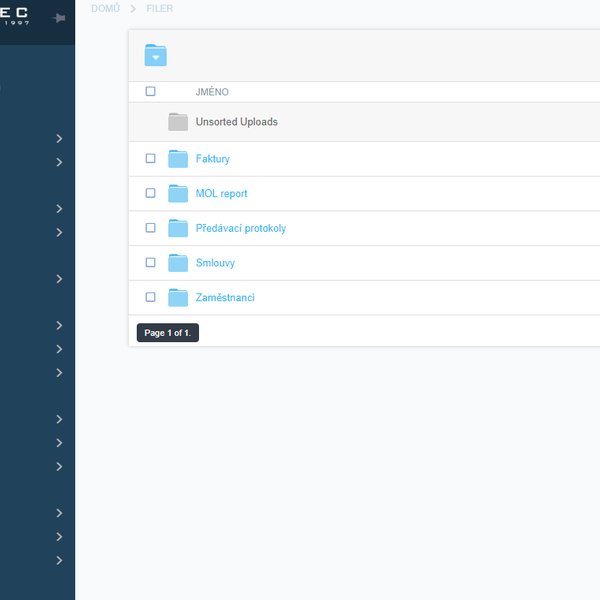
Task: Expand the last chevron in the sidebar
Action: [60, 561]
